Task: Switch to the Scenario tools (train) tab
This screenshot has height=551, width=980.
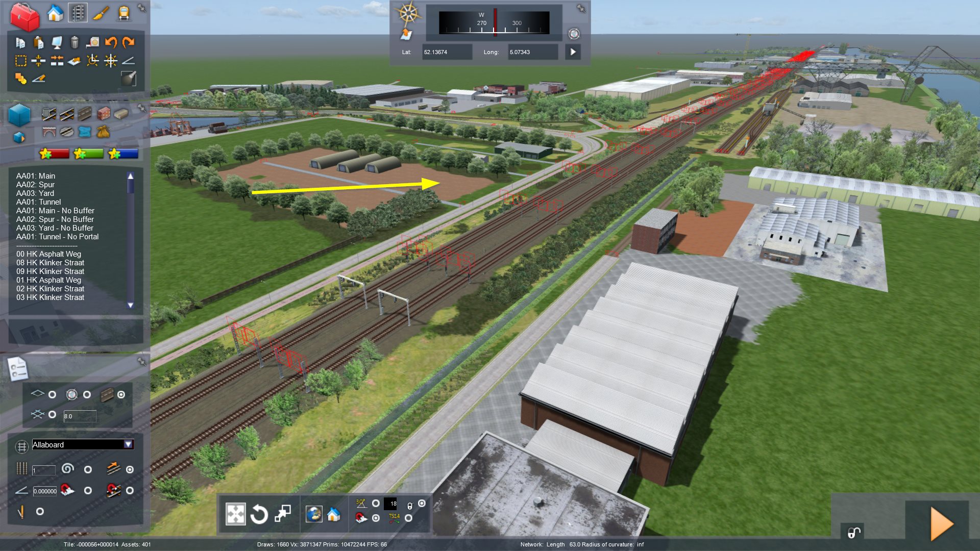Action: [124, 13]
